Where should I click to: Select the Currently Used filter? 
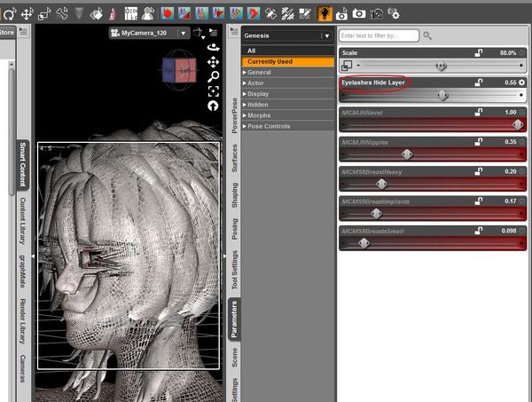tap(287, 61)
